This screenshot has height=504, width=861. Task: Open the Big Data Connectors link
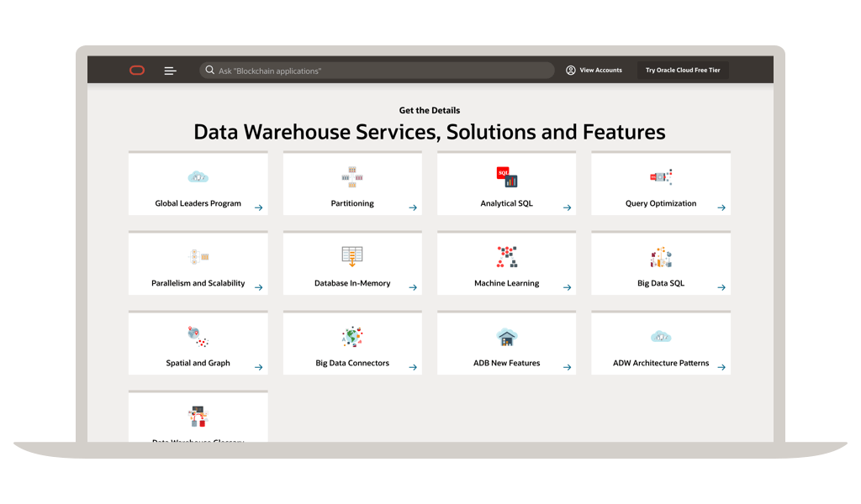[352, 363]
